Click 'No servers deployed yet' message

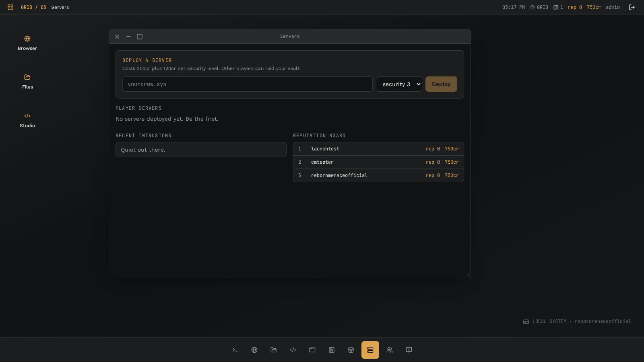pyautogui.click(x=167, y=119)
